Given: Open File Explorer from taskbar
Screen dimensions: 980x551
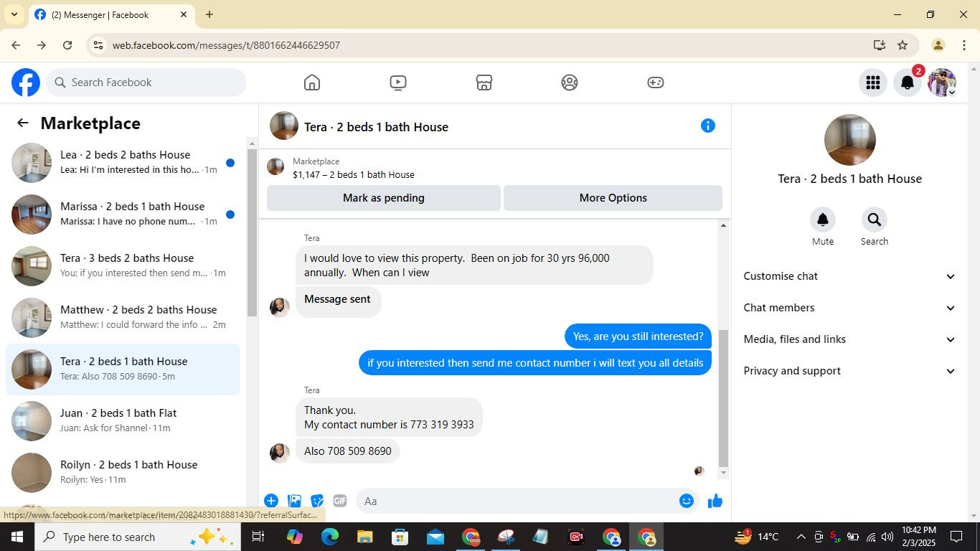Looking at the screenshot, I should [x=364, y=537].
